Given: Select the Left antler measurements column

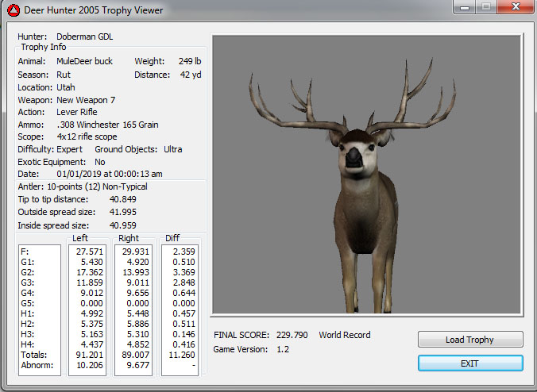Looking at the screenshot, I should 87,307.
